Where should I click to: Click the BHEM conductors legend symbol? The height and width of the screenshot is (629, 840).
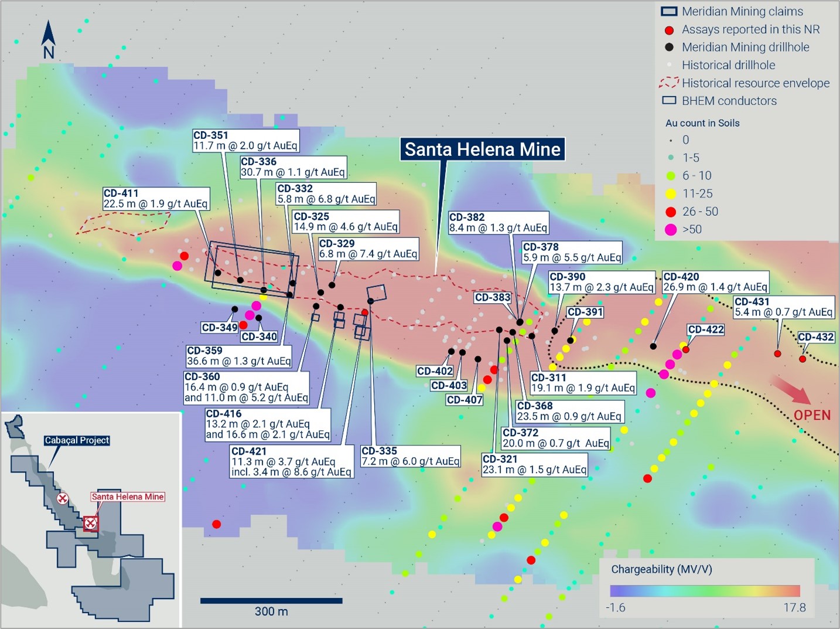tap(670, 100)
